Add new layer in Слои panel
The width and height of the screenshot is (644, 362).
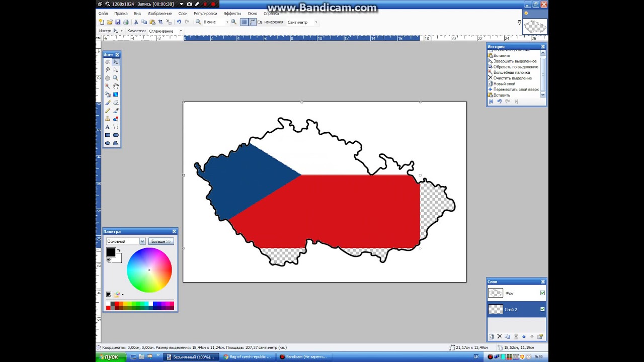[491, 336]
